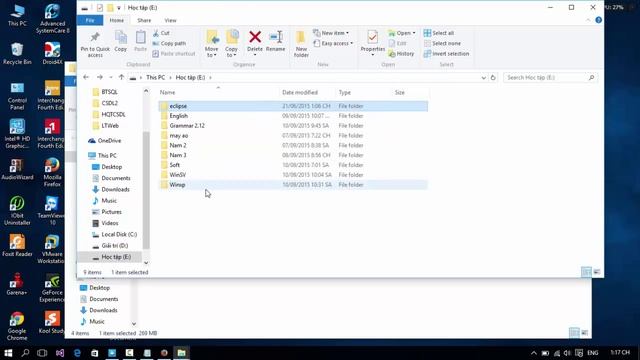The height and width of the screenshot is (360, 640).
Task: Go back with the Back arrow
Action: [86, 77]
